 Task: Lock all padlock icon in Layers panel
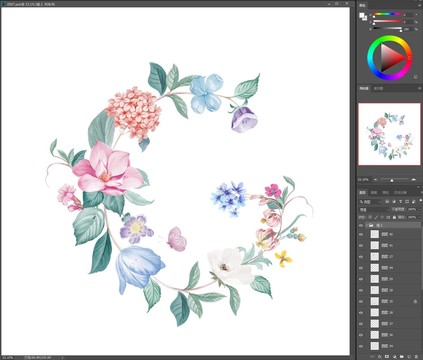394,217
